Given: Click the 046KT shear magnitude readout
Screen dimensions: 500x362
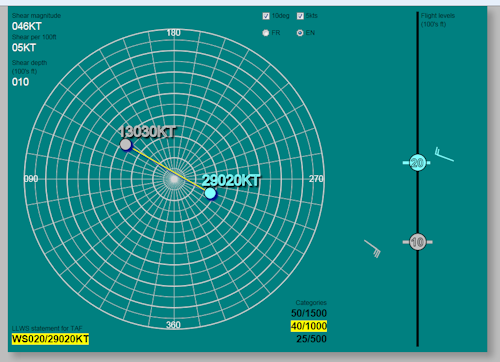Looking at the screenshot, I should pos(27,26).
